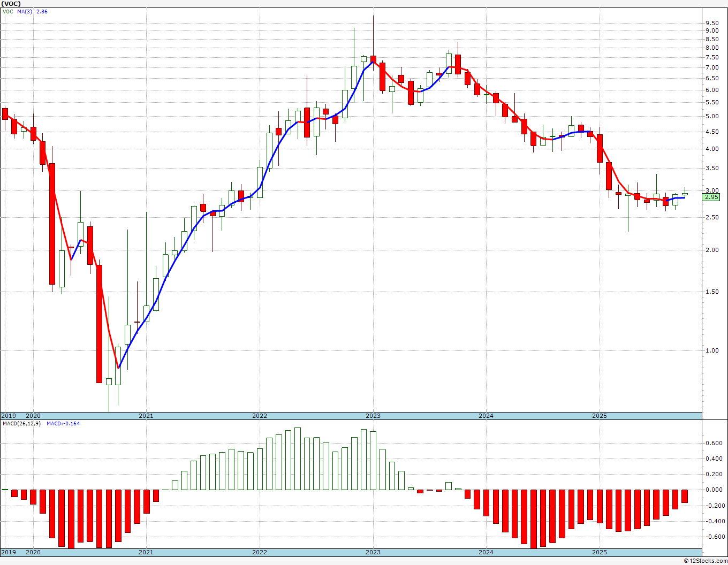Click the current price tag 2.95
This screenshot has height=565, width=728.
click(712, 197)
